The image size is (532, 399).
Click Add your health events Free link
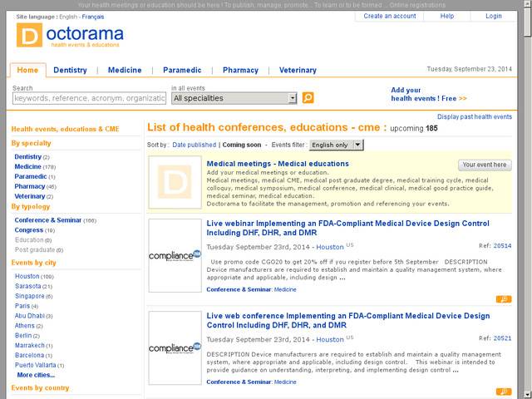(x=429, y=94)
